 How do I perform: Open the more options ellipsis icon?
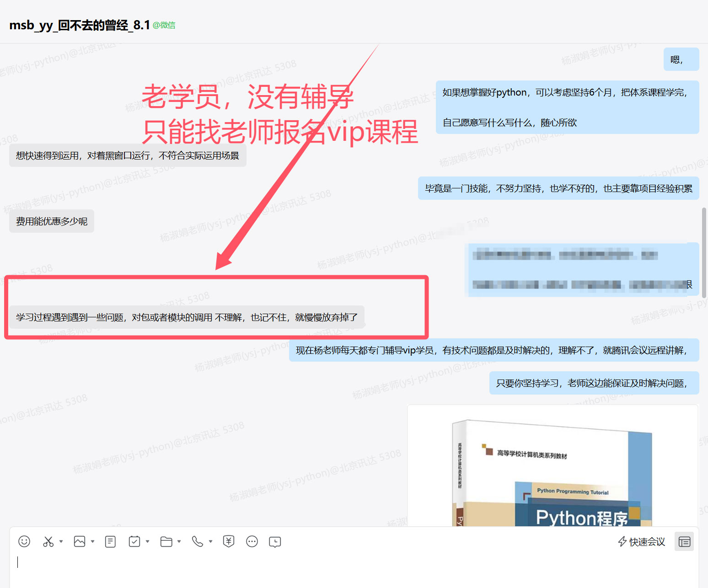[x=252, y=541]
